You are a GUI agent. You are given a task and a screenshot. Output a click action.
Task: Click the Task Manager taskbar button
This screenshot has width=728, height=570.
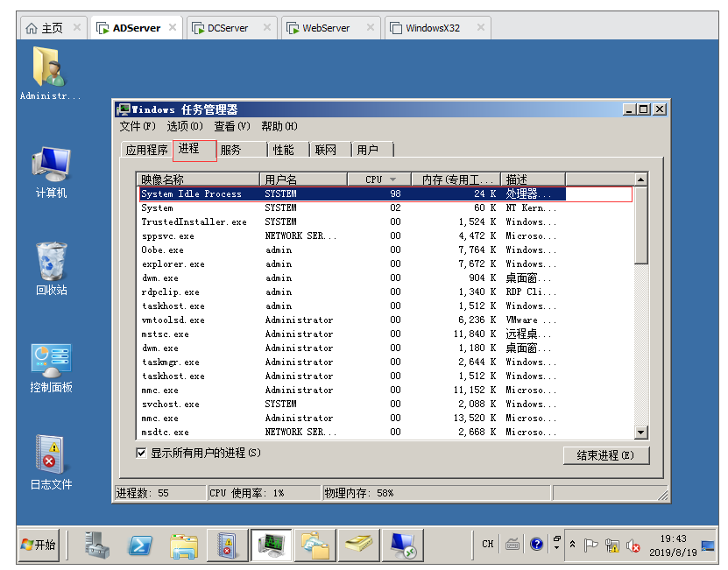coord(271,545)
